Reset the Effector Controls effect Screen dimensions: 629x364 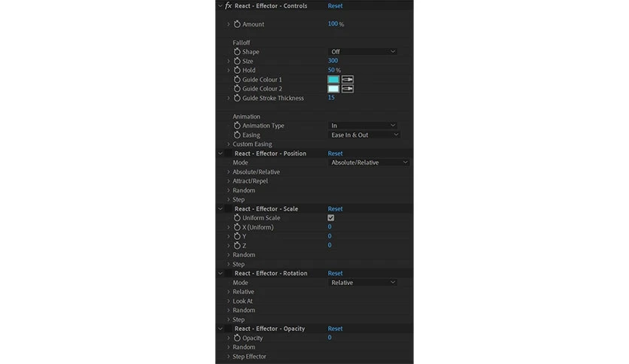tap(336, 5)
